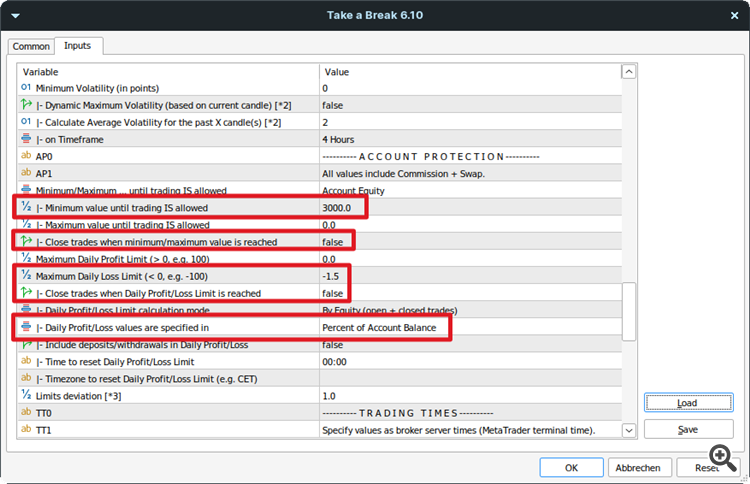Select the Inputs tab
The image size is (750, 484).
pyautogui.click(x=78, y=46)
